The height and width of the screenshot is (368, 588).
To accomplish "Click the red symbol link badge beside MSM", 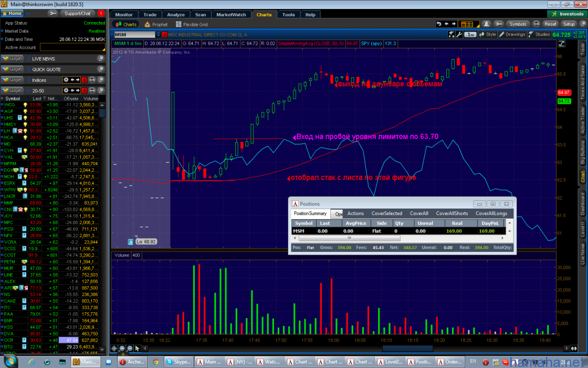I will [165, 35].
